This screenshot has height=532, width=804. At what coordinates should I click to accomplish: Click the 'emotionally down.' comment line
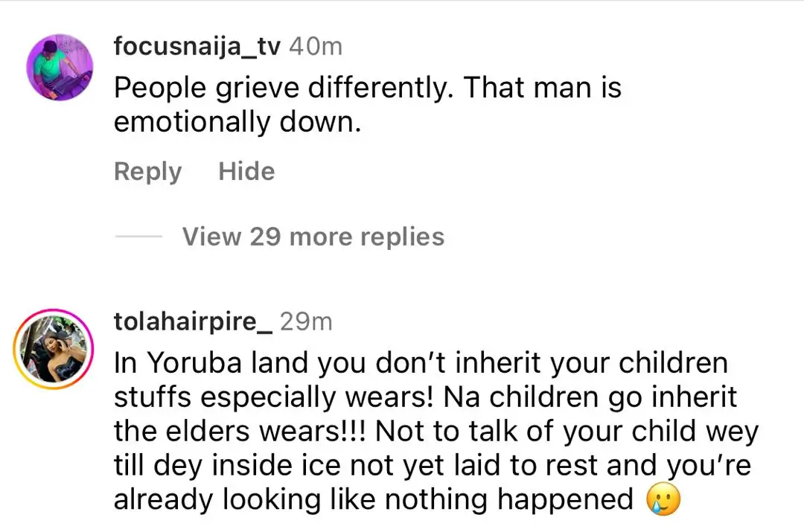[x=237, y=123]
